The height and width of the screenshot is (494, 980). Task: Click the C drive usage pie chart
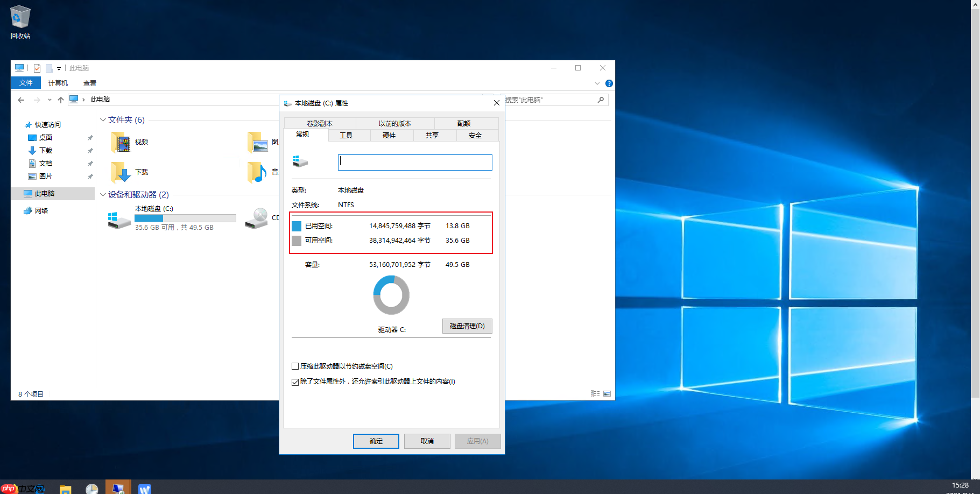point(391,295)
